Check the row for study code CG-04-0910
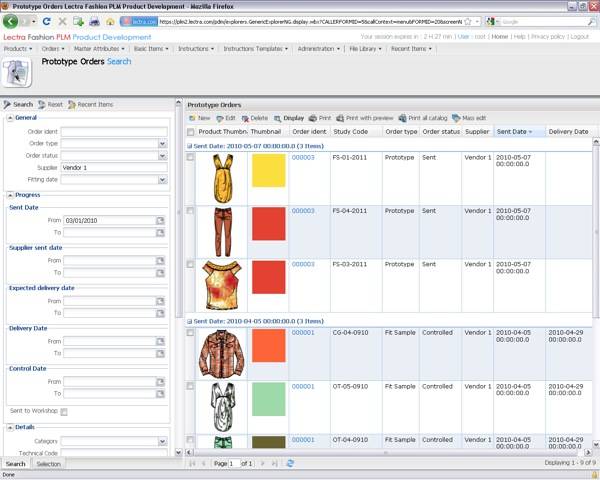The height and width of the screenshot is (480, 600). [x=190, y=333]
